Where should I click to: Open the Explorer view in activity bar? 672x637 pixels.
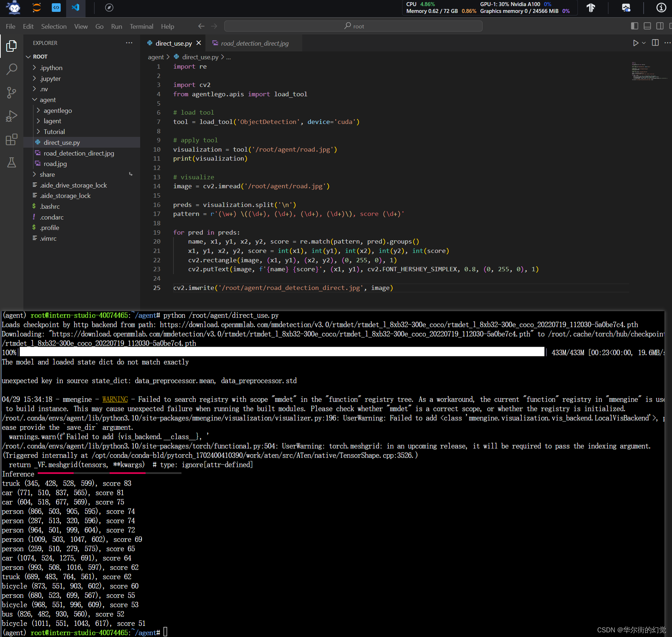coord(11,46)
